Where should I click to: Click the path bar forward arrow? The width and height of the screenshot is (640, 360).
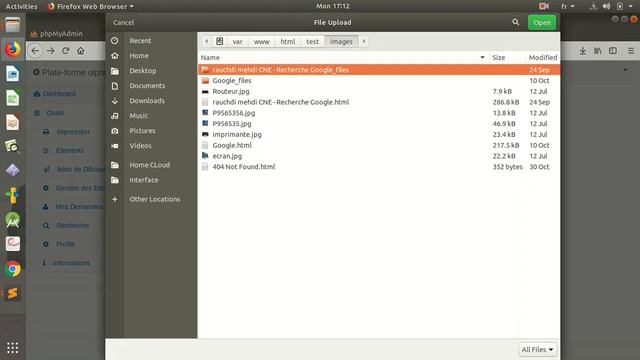tap(364, 41)
